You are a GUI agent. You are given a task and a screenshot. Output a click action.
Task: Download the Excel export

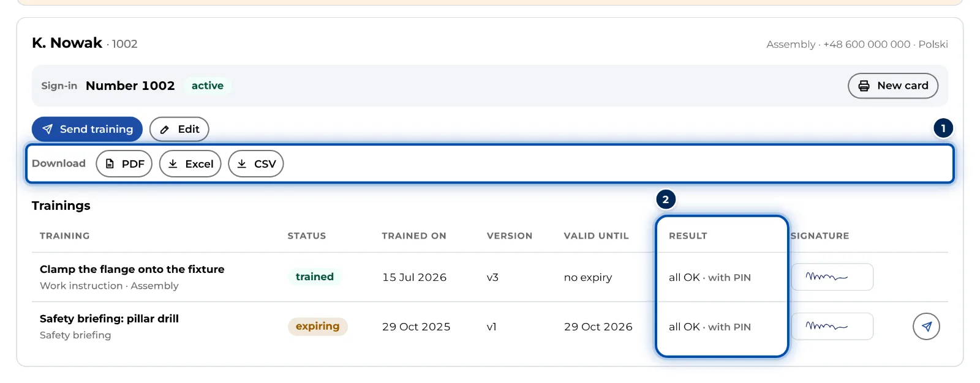click(x=190, y=163)
